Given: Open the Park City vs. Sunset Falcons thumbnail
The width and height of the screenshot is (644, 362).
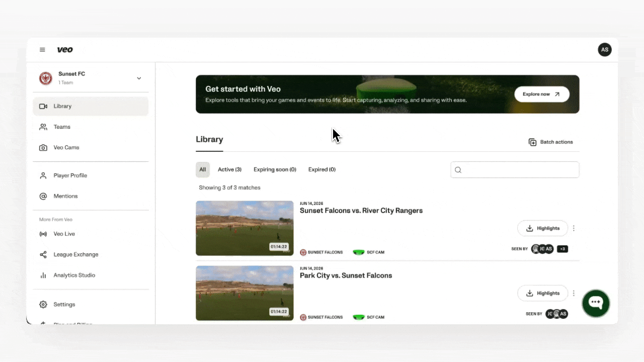Looking at the screenshot, I should point(245,293).
